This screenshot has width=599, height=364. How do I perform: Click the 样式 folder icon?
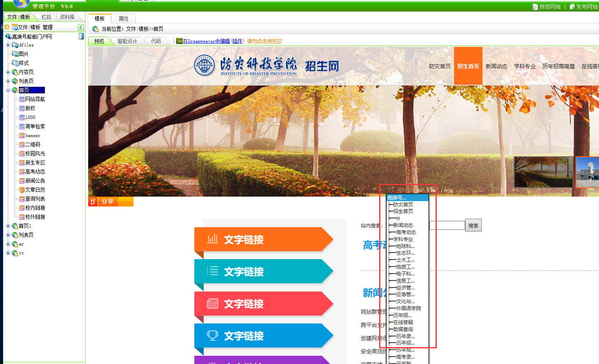pyautogui.click(x=15, y=63)
